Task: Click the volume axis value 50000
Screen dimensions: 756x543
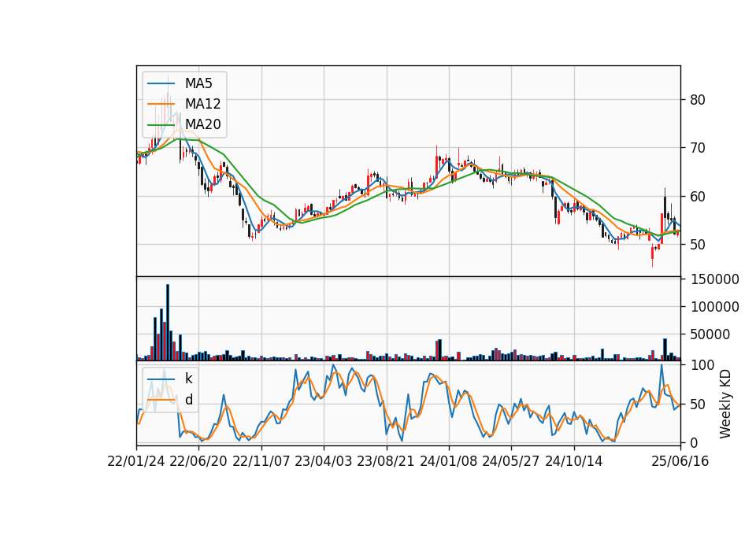Action: pos(710,334)
